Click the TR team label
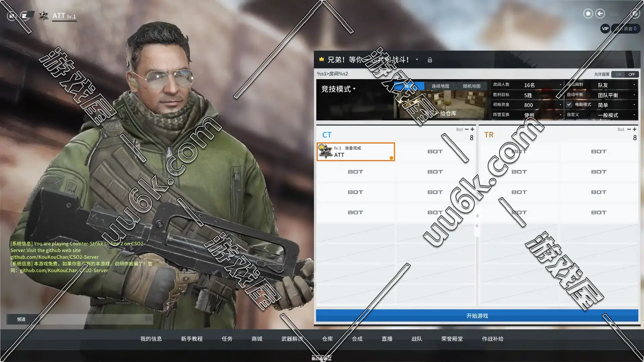This screenshot has width=644, height=362. pos(489,135)
